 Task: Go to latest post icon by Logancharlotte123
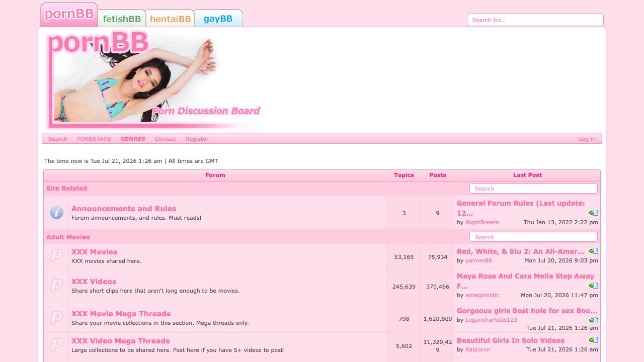[x=594, y=320]
